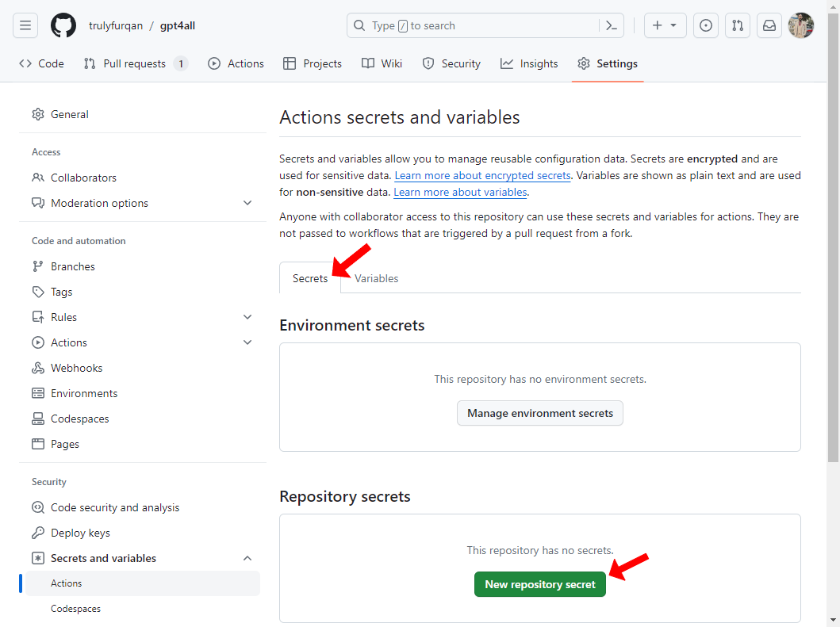This screenshot has height=627, width=840.
Task: Select the Secrets tab
Action: coord(309,278)
